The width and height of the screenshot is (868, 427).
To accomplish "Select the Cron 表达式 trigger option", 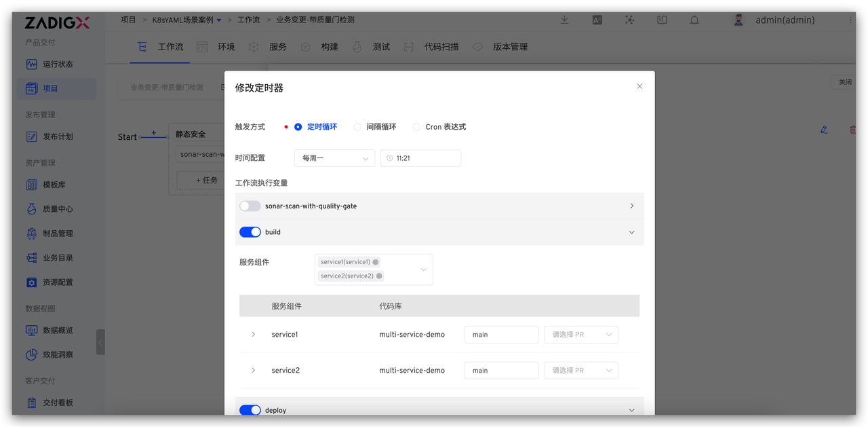I will click(x=417, y=126).
